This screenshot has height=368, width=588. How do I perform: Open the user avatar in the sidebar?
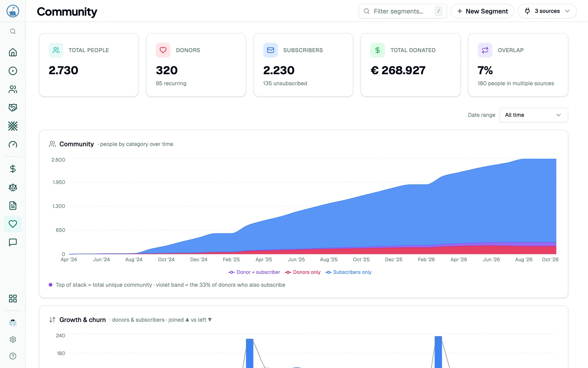[13, 323]
